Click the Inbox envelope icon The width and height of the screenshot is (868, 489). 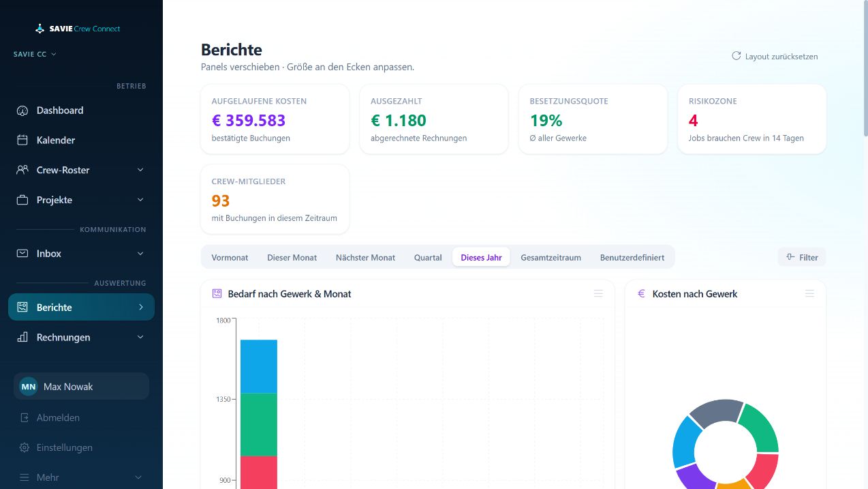click(x=22, y=253)
